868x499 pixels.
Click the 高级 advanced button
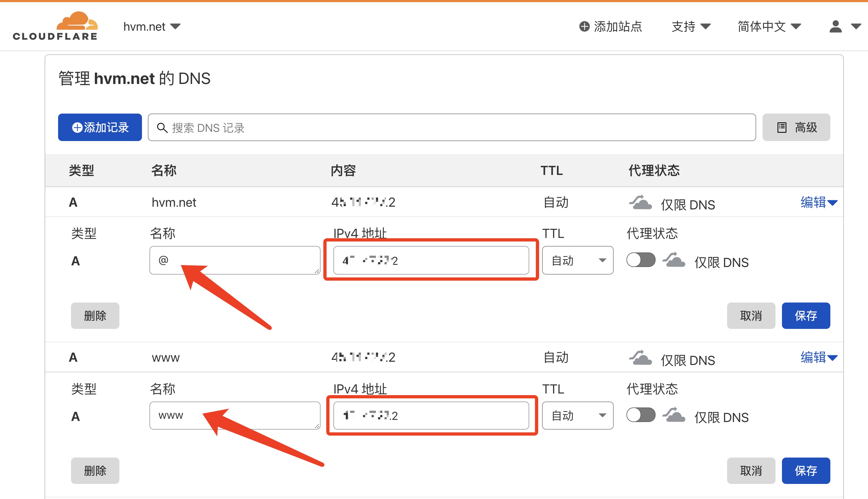click(x=796, y=127)
